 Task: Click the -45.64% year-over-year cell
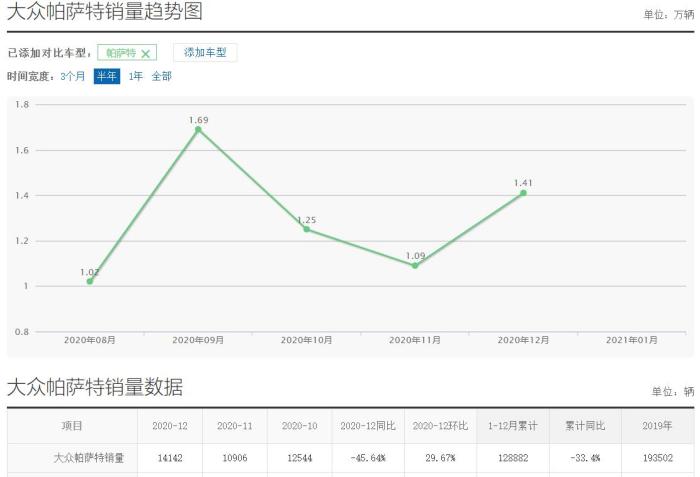click(368, 458)
